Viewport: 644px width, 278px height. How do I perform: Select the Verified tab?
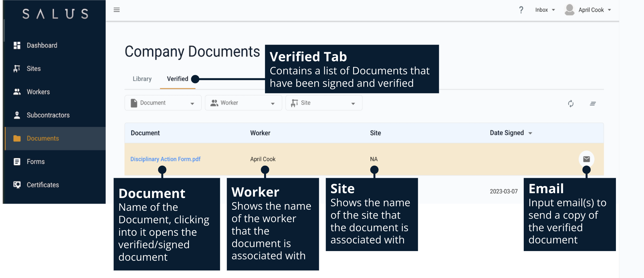click(177, 79)
